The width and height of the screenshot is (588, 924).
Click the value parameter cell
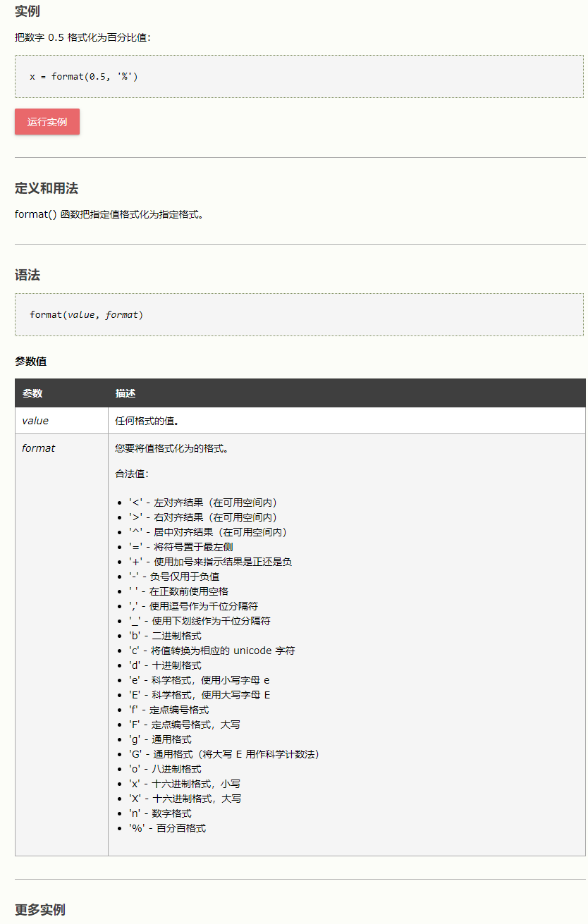point(61,421)
